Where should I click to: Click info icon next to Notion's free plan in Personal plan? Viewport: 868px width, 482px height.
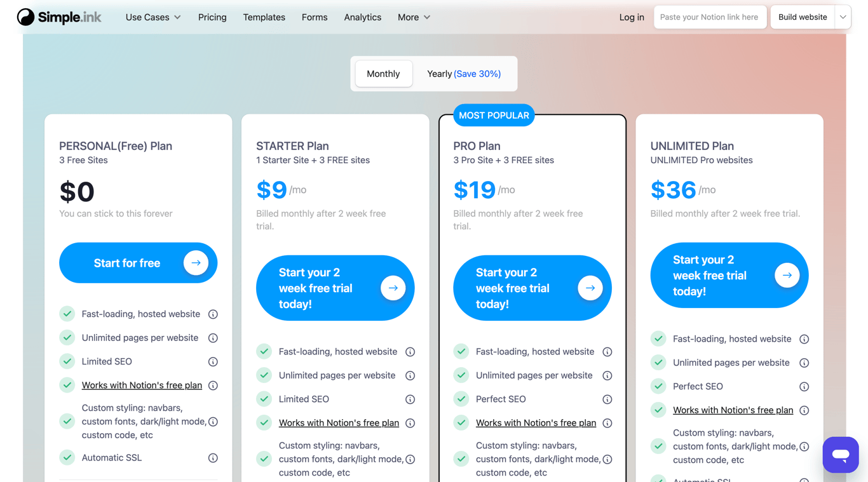point(214,385)
